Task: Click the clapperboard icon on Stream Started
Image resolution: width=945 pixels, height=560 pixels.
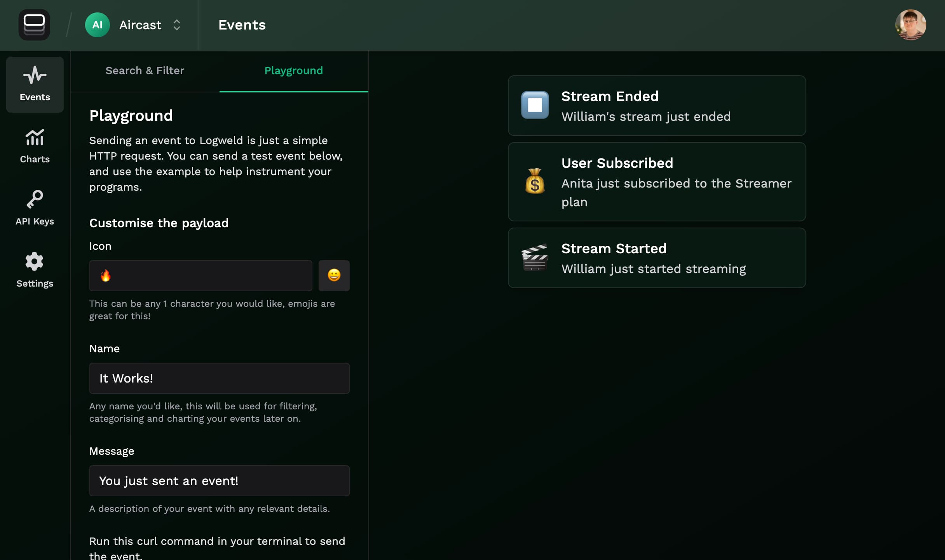Action: (x=535, y=257)
